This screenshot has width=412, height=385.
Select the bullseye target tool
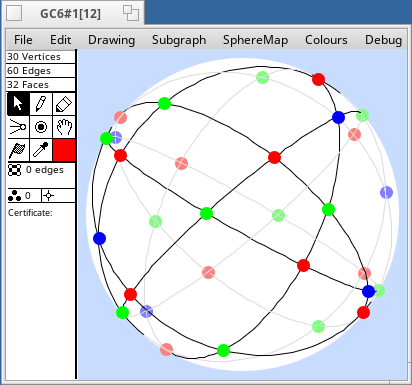pyautogui.click(x=41, y=127)
